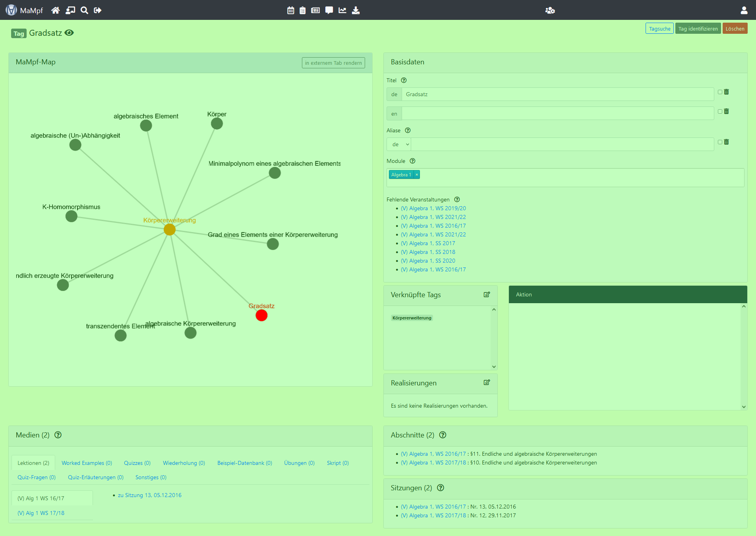The width and height of the screenshot is (756, 536).
Task: Open the user profile icon
Action: pos(744,10)
